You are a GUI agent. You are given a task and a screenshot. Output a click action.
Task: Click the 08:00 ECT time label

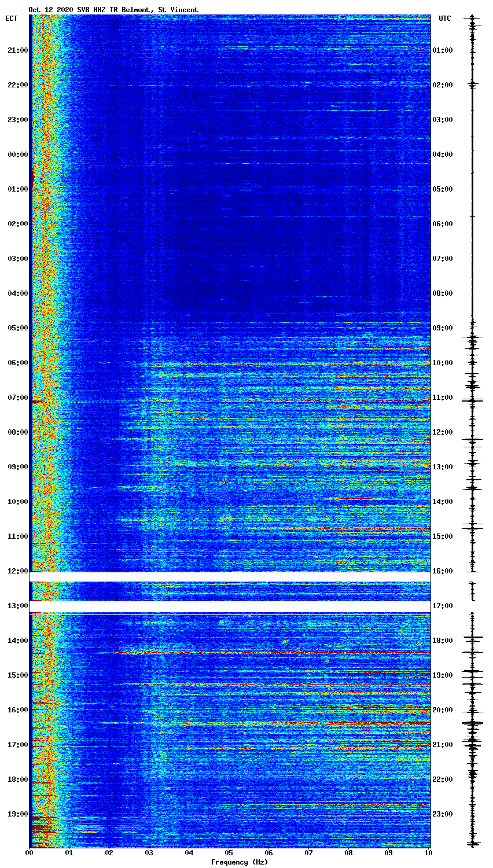pyautogui.click(x=18, y=432)
